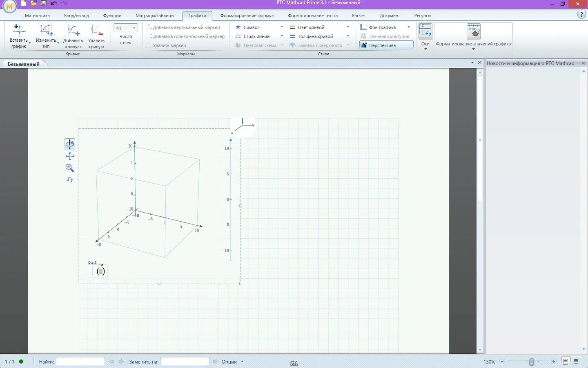
Task: Click the Вставить график icon
Action: point(19,30)
